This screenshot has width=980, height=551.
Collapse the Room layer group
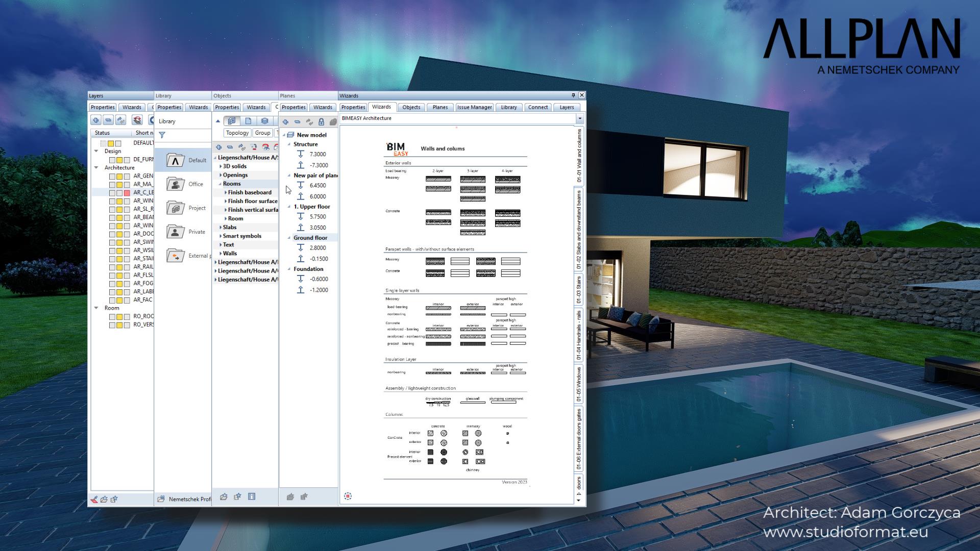(96, 308)
